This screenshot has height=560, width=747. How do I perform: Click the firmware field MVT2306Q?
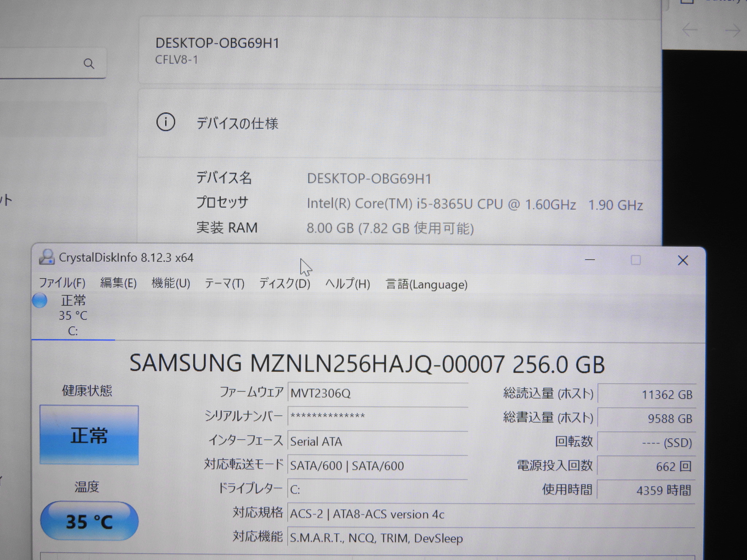(x=378, y=393)
